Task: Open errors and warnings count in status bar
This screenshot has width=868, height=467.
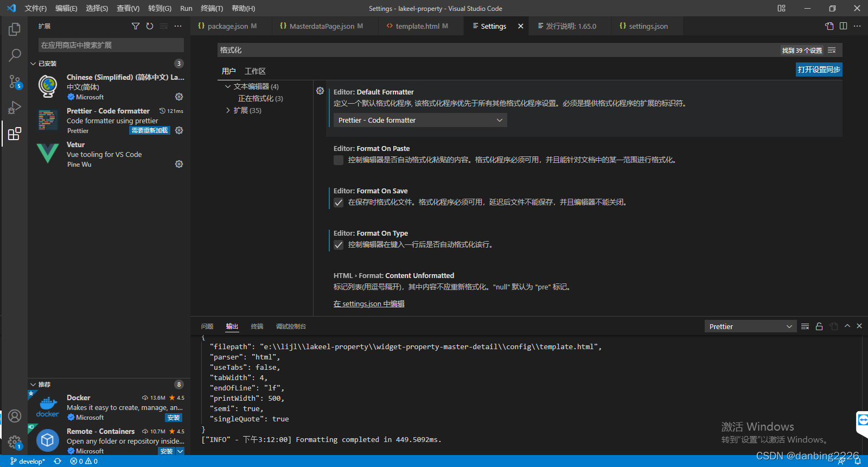Action: tap(84, 461)
